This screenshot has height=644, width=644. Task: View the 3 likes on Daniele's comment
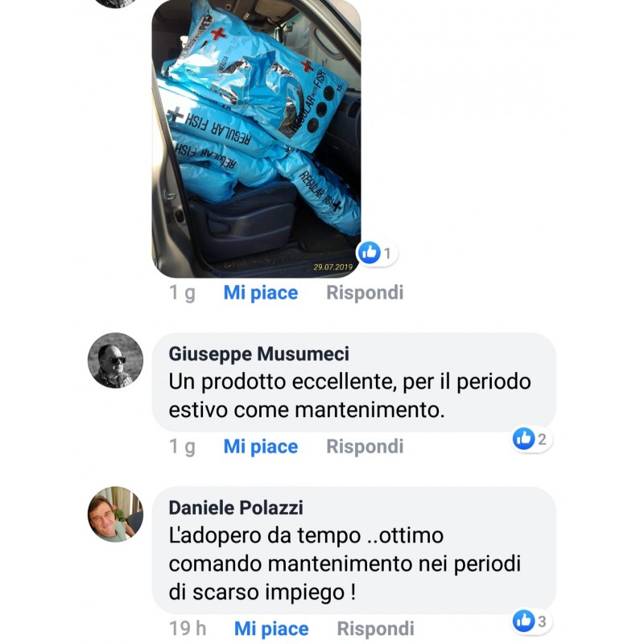pos(531,621)
